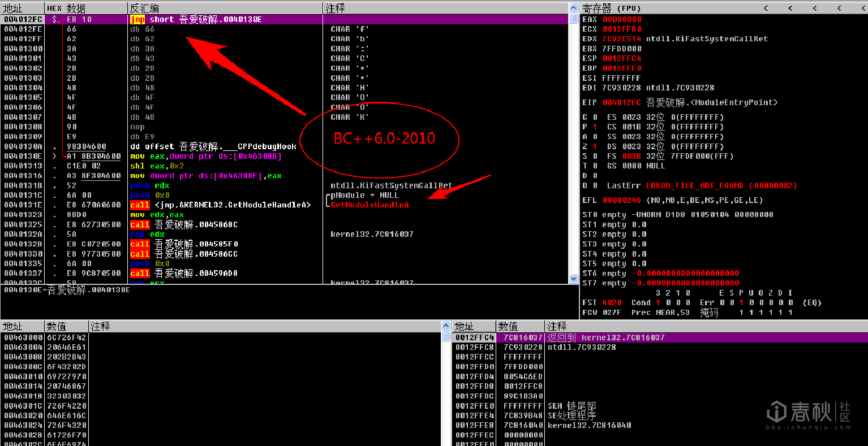Select the EBX register value 7FFDD000
Viewport: 868px width, 446px height.
click(622, 49)
